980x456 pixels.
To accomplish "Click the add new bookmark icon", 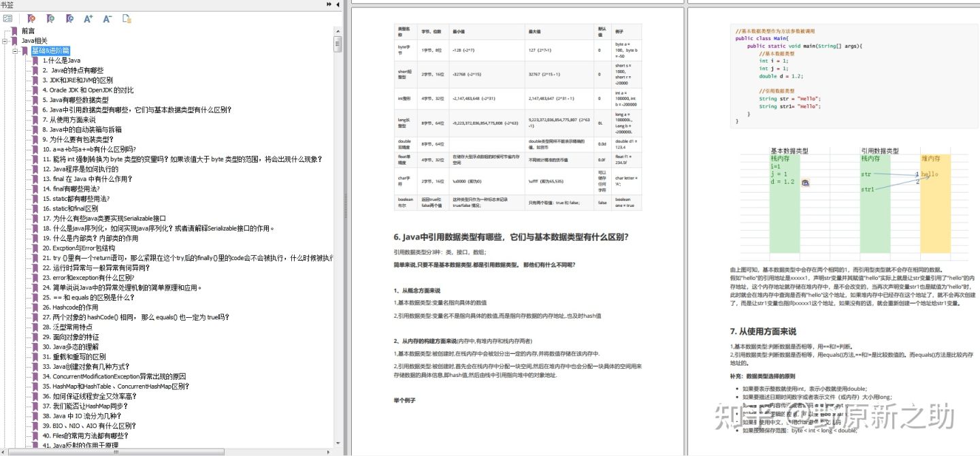I will point(50,18).
